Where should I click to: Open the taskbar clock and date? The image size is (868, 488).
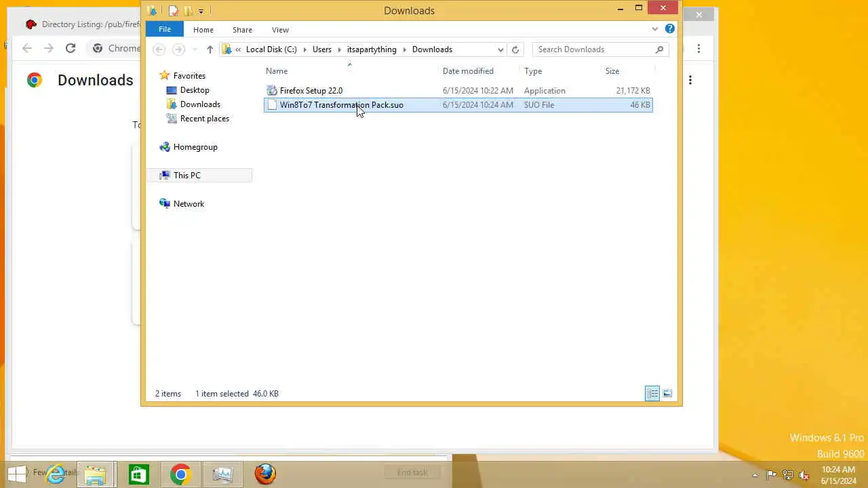[838, 475]
